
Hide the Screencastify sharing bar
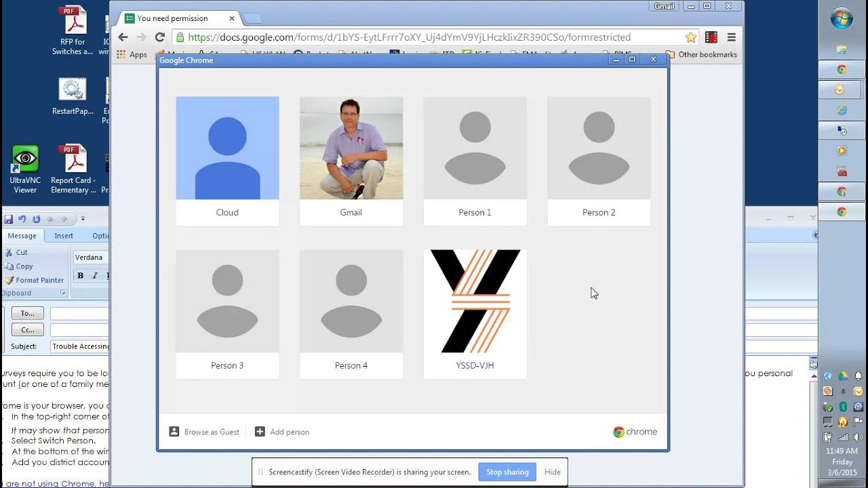(x=553, y=472)
